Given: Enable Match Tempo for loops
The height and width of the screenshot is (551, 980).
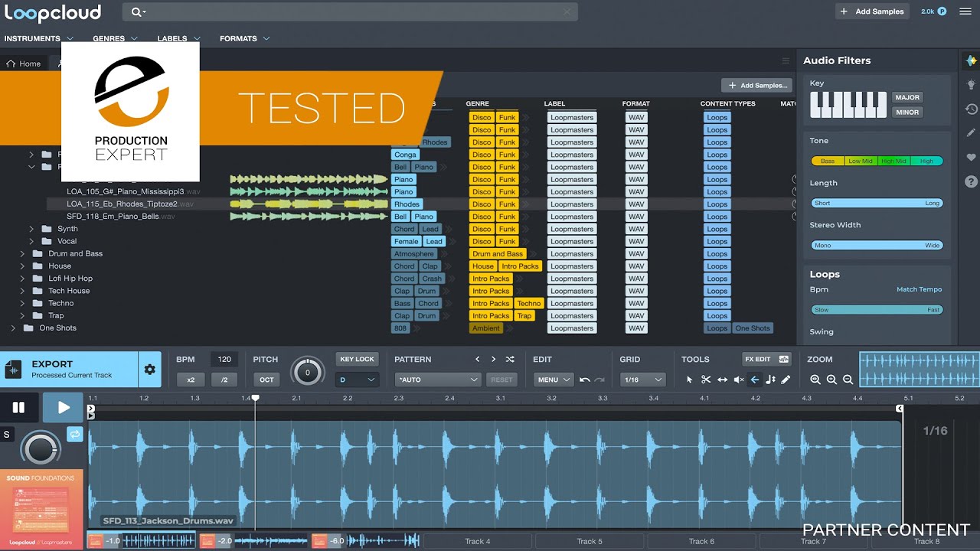Looking at the screenshot, I should coord(919,289).
